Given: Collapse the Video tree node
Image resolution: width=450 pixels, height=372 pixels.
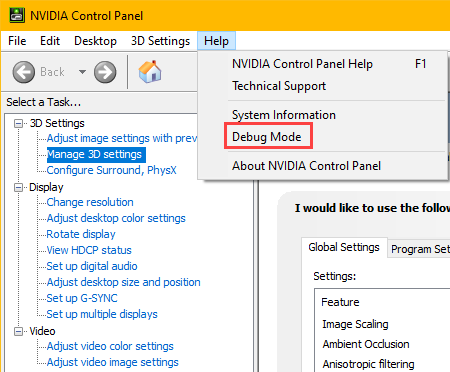Looking at the screenshot, I should [19, 332].
